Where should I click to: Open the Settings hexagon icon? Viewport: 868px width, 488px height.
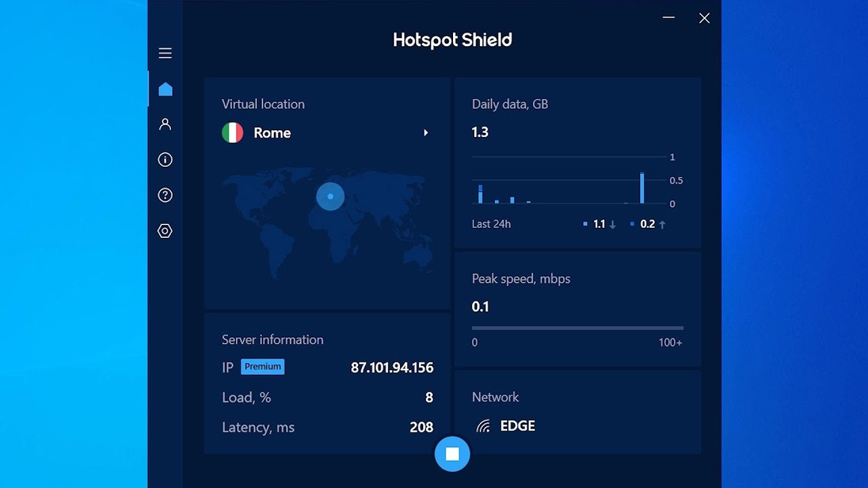[165, 231]
